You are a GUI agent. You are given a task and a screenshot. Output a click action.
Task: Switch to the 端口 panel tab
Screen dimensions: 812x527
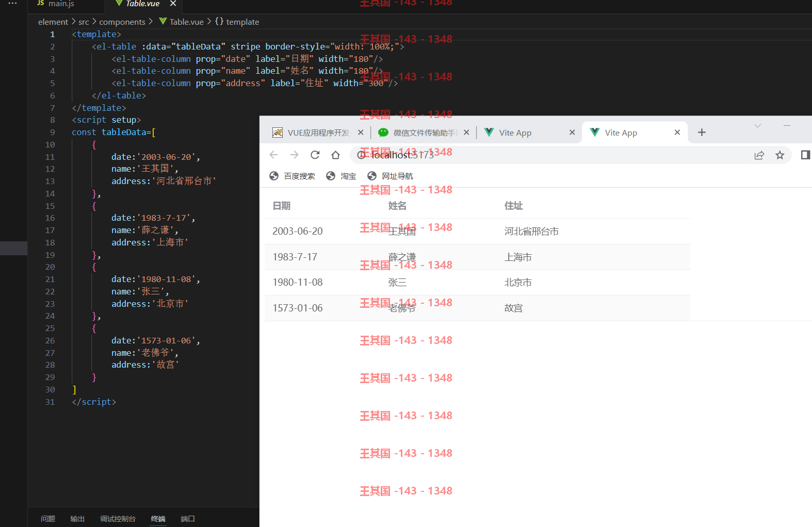tap(188, 519)
